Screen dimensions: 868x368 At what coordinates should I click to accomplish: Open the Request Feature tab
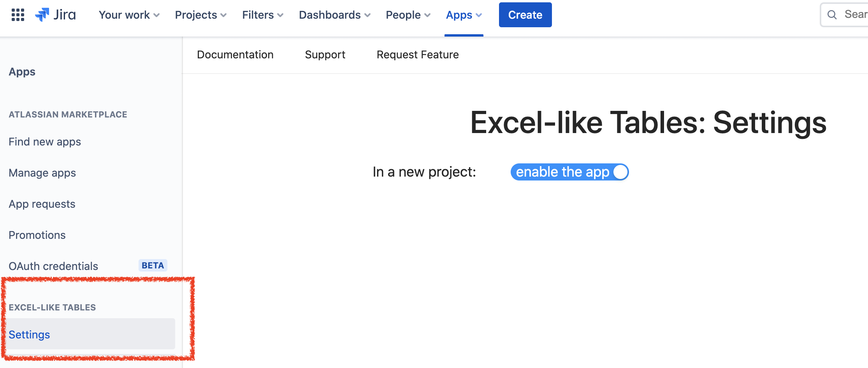pyautogui.click(x=418, y=54)
